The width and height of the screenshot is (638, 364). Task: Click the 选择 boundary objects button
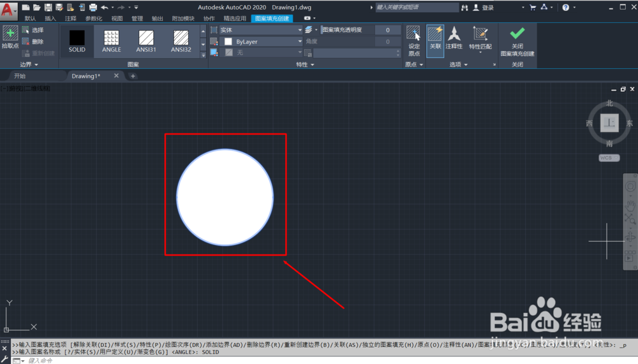[33, 30]
